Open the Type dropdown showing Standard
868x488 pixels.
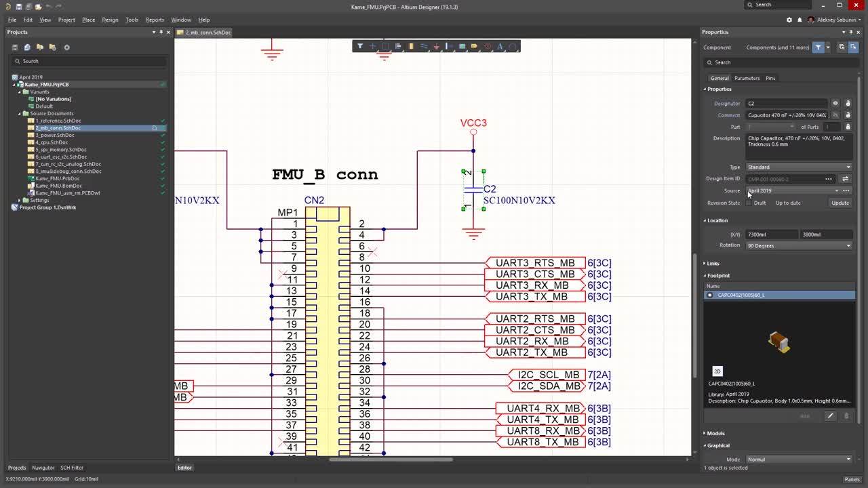(x=798, y=167)
